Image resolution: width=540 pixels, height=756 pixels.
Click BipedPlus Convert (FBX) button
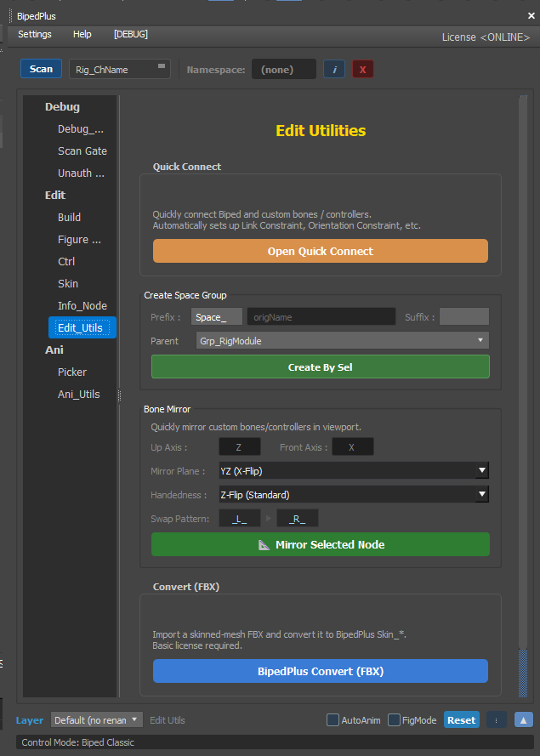[321, 671]
